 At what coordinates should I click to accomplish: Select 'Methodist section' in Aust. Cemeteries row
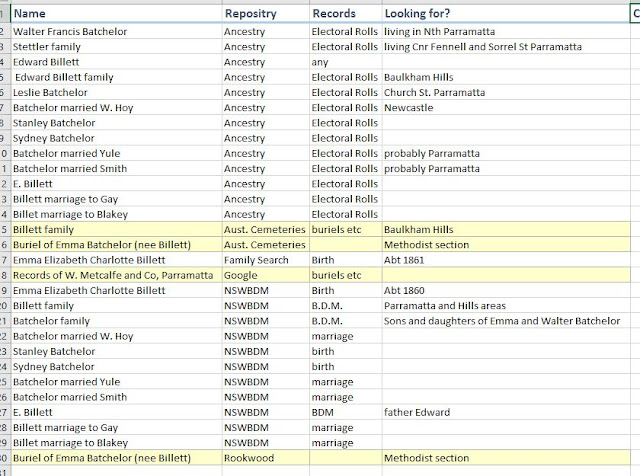click(506, 245)
